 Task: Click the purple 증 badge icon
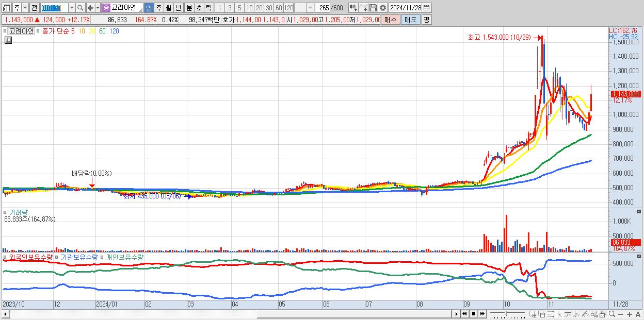tap(106, 8)
